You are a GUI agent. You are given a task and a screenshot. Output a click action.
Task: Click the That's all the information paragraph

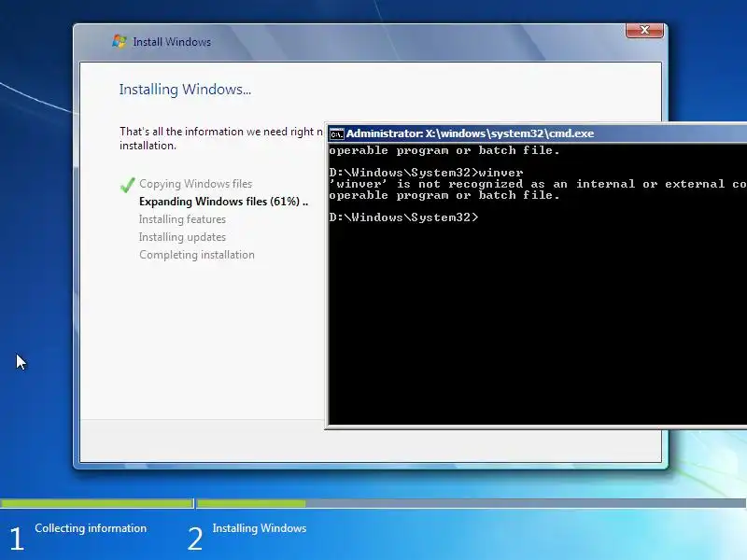[221, 138]
